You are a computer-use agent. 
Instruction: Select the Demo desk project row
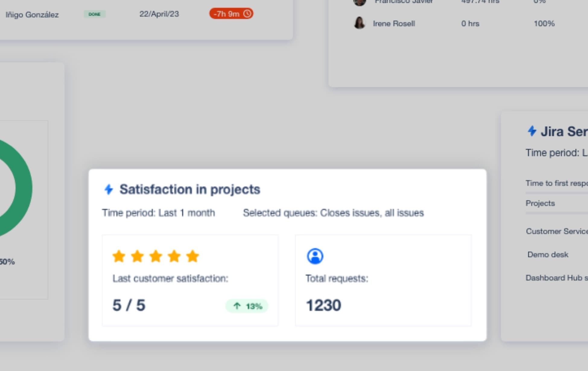coord(548,255)
